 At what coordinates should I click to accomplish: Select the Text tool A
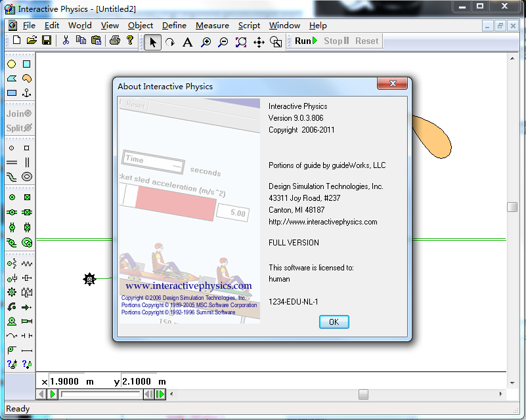(188, 42)
